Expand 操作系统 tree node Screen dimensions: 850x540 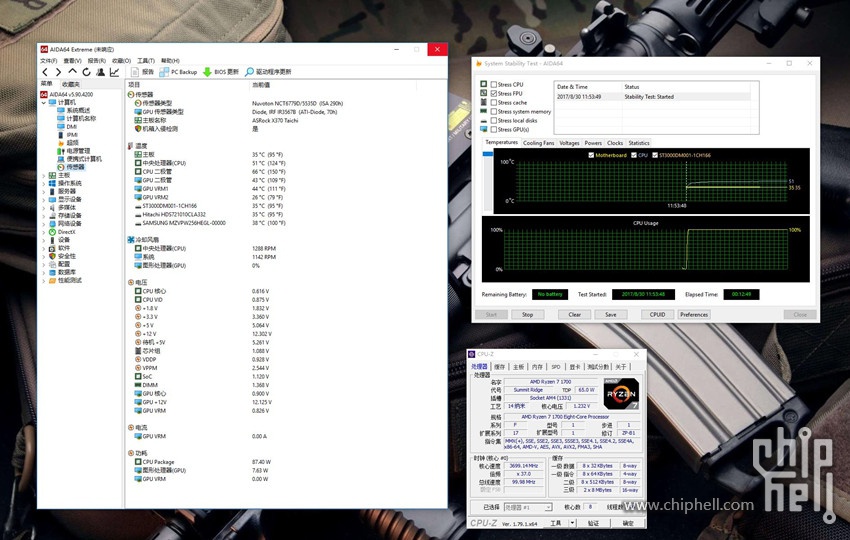click(x=44, y=183)
